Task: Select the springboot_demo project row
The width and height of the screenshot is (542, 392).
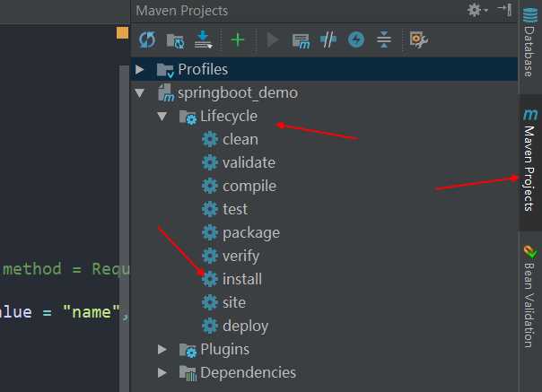Action: pyautogui.click(x=324, y=93)
